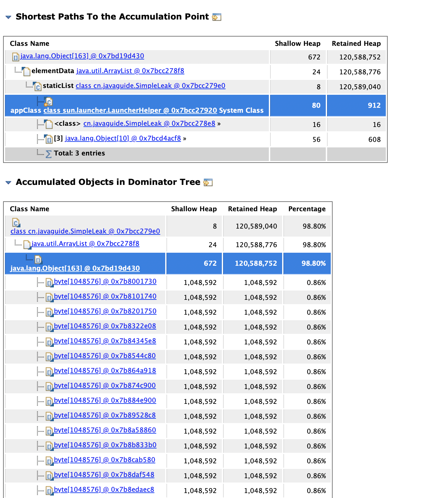Click LauncherHelper class icon in highlighted row
The height and width of the screenshot is (498, 448).
pos(48,101)
